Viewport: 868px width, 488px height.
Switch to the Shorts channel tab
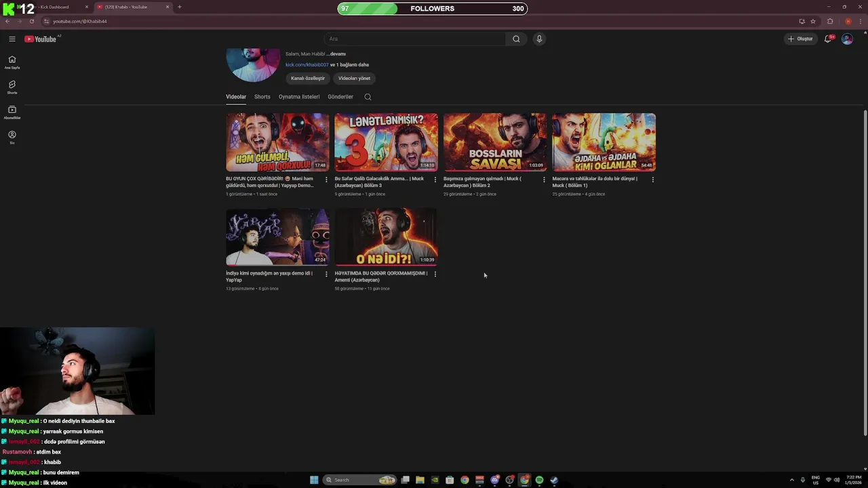point(262,97)
